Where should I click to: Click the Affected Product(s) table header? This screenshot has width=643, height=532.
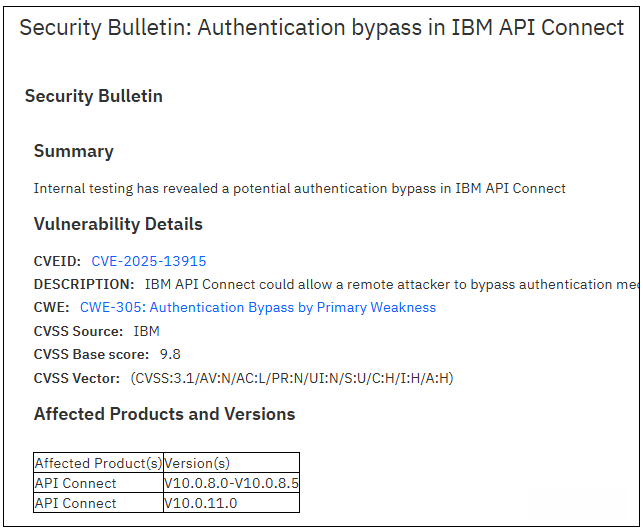coord(98,463)
